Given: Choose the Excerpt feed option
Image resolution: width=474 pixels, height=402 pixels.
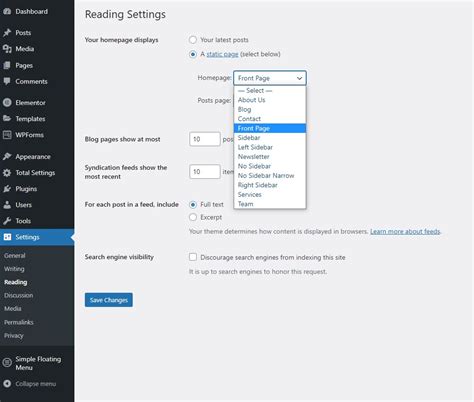Looking at the screenshot, I should click(193, 217).
